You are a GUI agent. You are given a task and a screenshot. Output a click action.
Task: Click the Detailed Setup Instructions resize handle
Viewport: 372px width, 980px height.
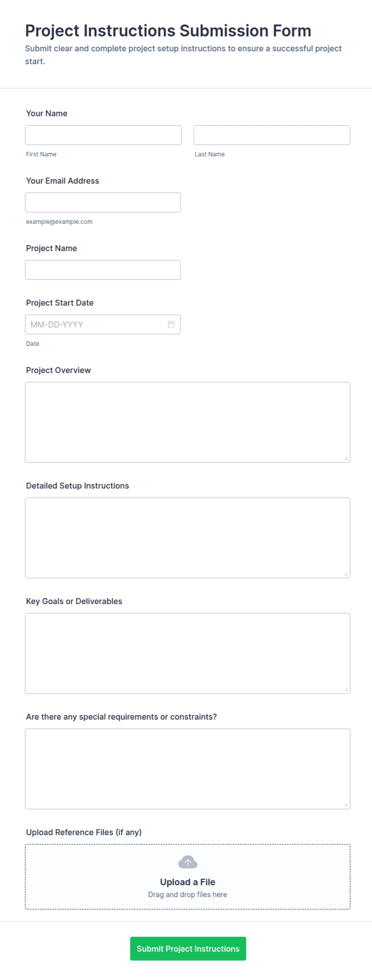coord(346,574)
